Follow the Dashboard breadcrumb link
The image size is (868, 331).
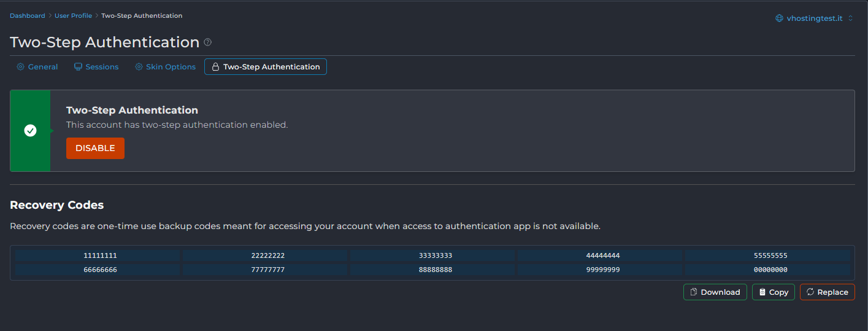click(28, 15)
